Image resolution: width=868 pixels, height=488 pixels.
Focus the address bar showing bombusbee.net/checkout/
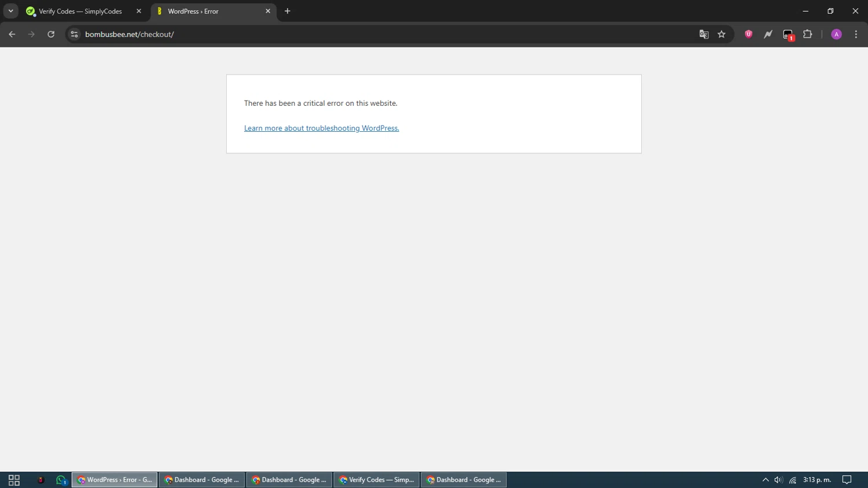tap(388, 34)
